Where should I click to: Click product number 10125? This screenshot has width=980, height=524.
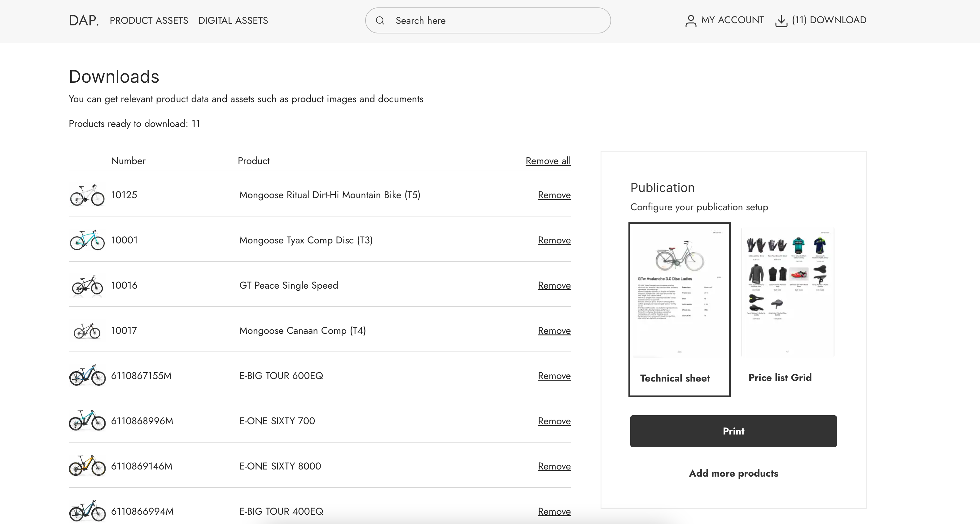(124, 195)
